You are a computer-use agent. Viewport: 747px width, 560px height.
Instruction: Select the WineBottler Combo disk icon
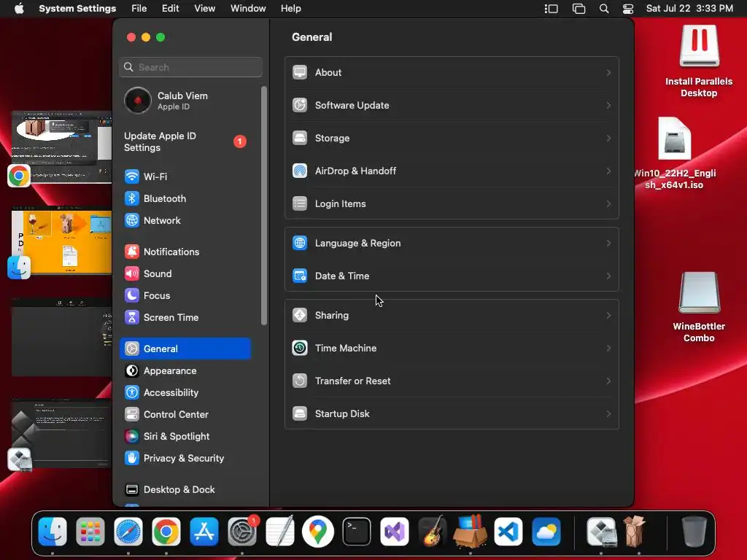point(699,292)
